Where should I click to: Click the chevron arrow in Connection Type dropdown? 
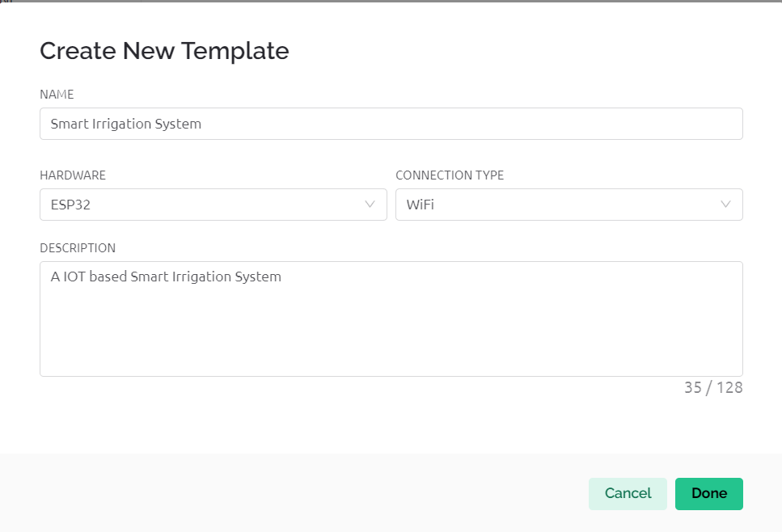(725, 205)
